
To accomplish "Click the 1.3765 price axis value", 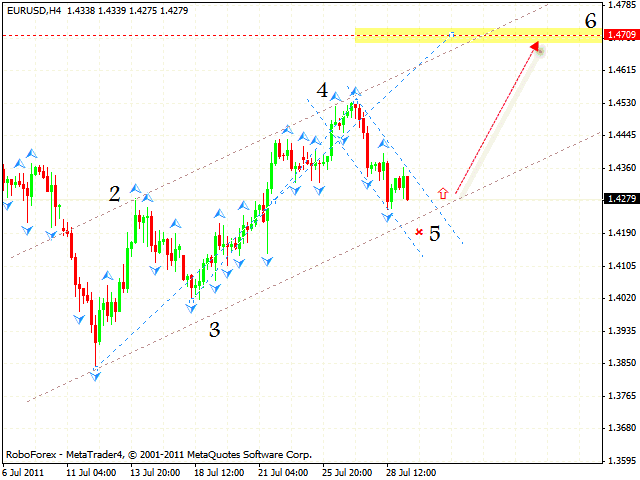I will pyautogui.click(x=622, y=396).
